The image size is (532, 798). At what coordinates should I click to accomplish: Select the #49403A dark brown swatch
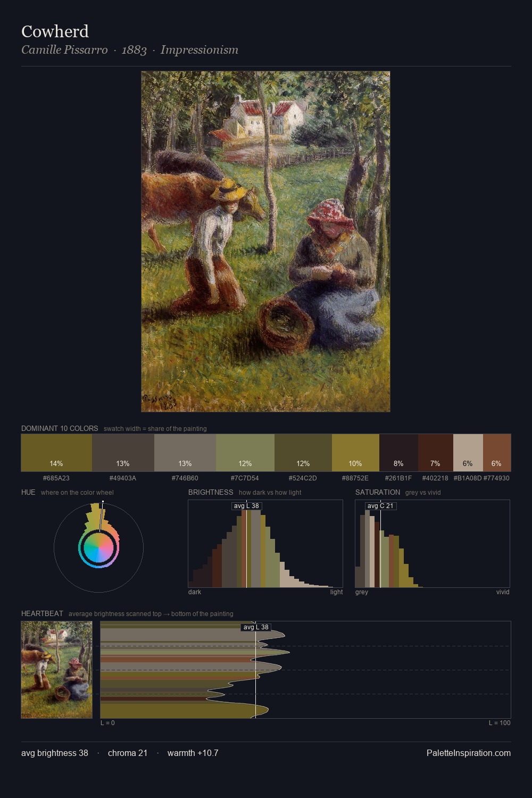click(x=123, y=453)
